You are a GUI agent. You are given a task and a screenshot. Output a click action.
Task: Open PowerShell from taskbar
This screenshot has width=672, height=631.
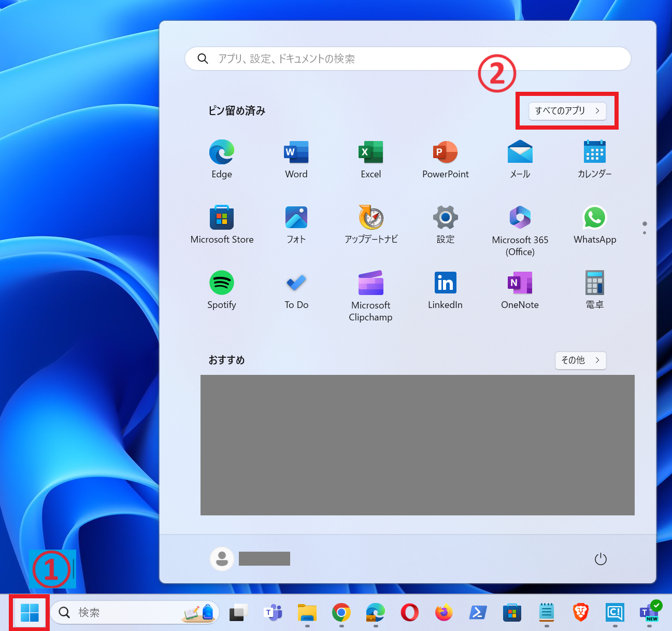(478, 613)
